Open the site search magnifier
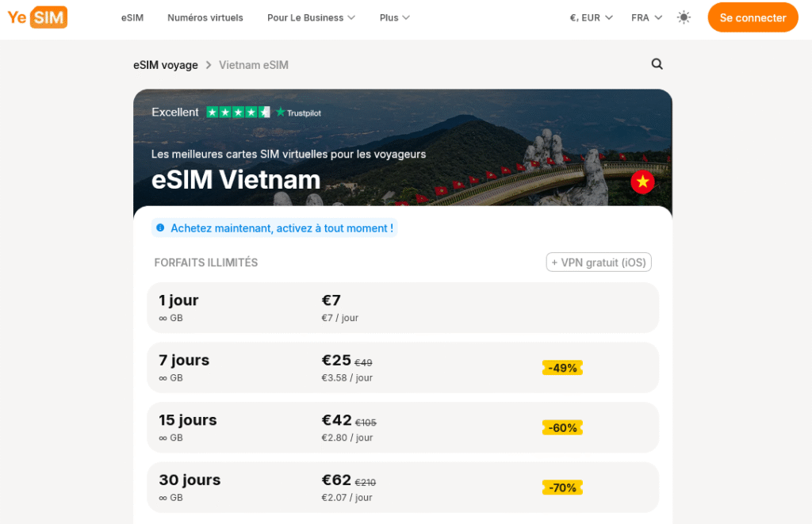This screenshot has height=524, width=812. click(657, 64)
